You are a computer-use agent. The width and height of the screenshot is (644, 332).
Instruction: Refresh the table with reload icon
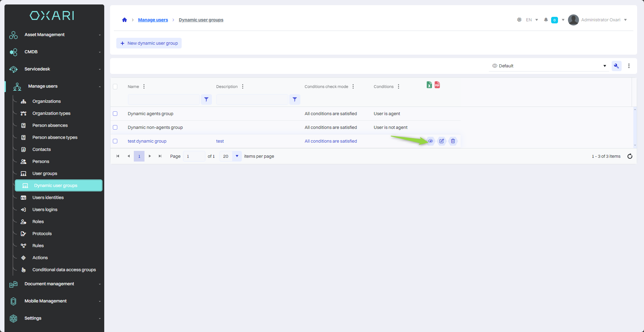click(630, 156)
